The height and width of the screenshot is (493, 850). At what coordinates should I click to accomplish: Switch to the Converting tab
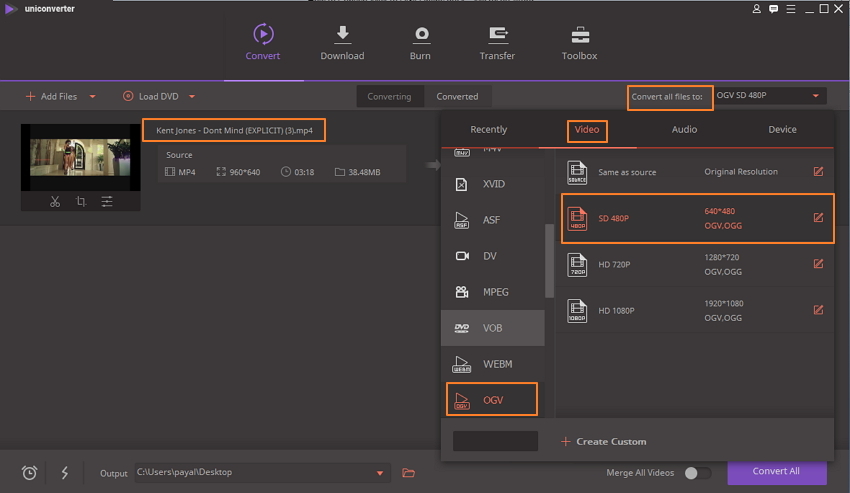pos(389,97)
